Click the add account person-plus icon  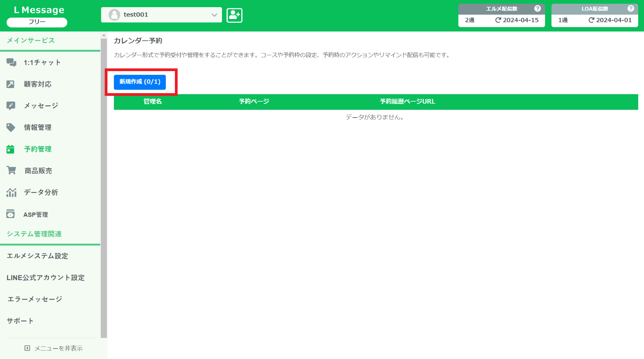coord(234,15)
